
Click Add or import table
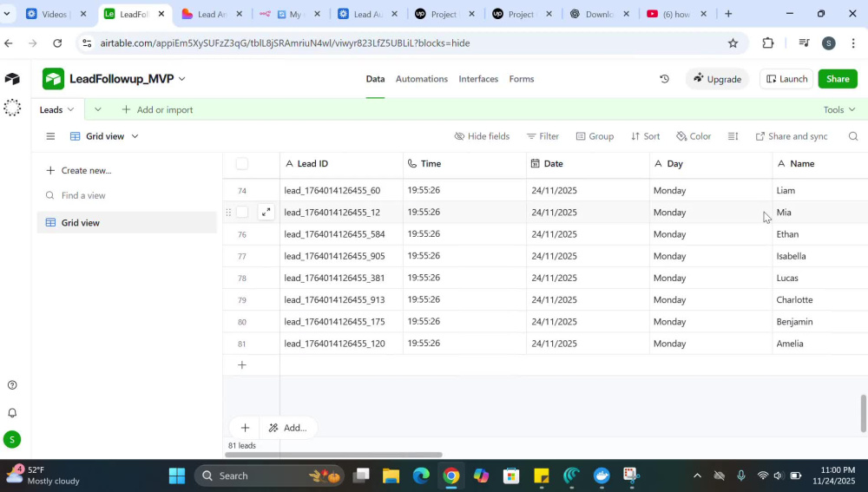[157, 109]
